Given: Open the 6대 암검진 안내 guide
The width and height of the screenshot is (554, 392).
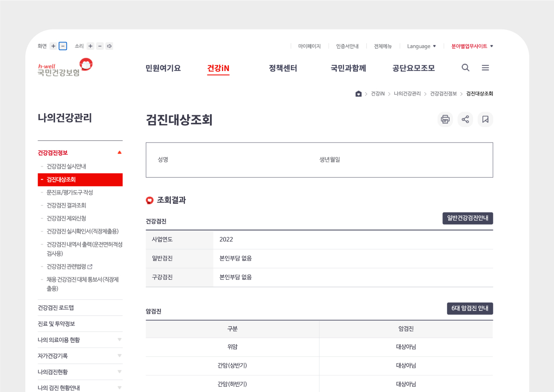Looking at the screenshot, I should [x=470, y=308].
